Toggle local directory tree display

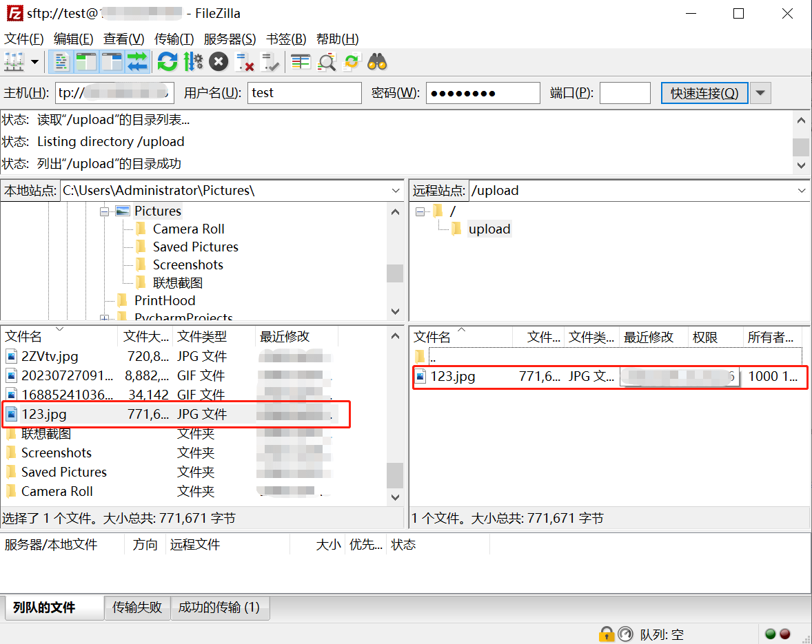(86, 62)
